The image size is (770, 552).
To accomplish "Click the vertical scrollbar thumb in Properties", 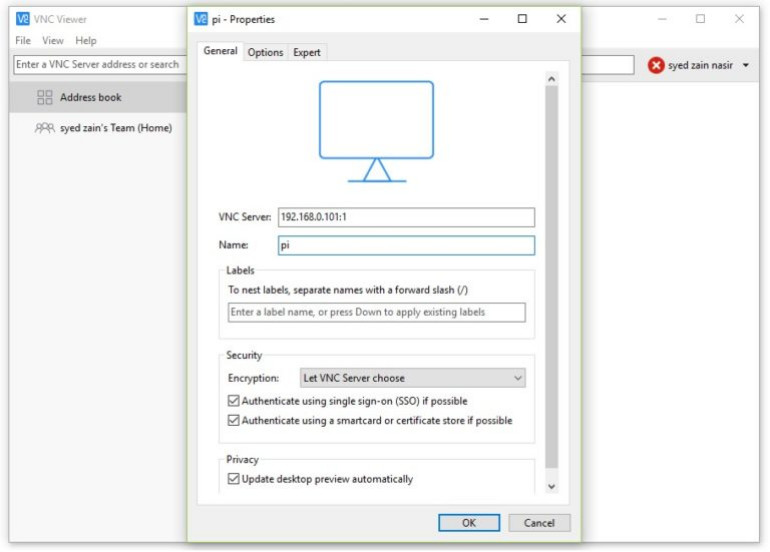I will [551, 277].
